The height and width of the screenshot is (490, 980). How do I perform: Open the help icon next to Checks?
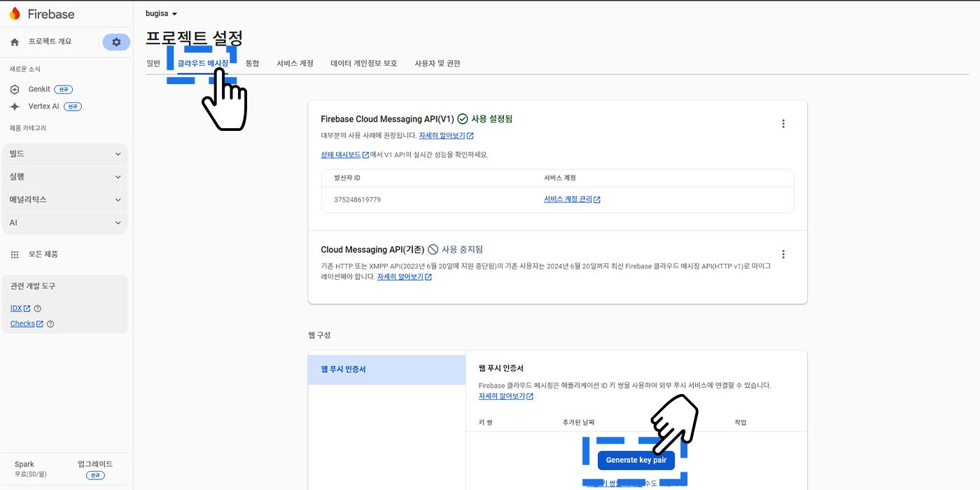(50, 324)
